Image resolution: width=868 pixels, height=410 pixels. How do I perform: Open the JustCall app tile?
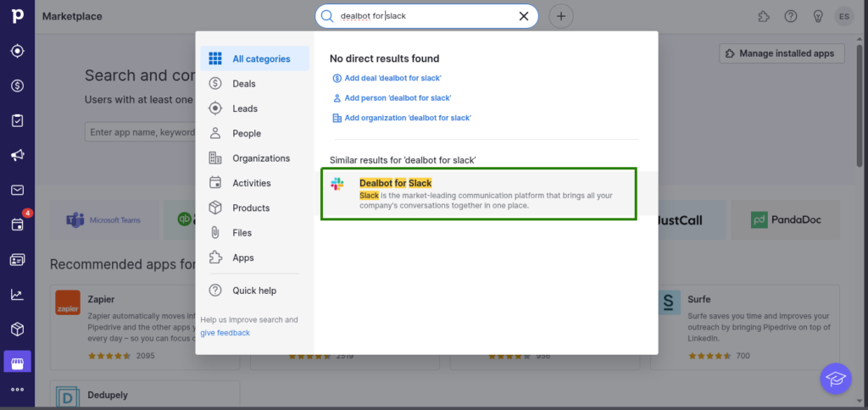coord(692,219)
